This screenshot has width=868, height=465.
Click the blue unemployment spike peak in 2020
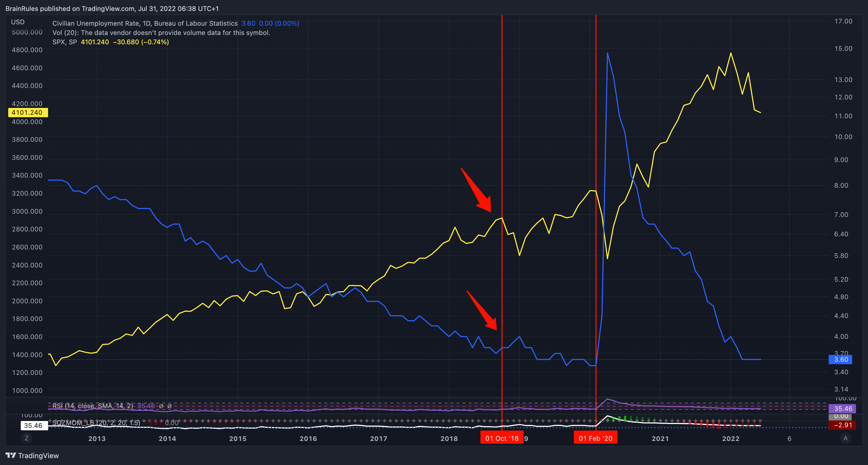click(607, 53)
